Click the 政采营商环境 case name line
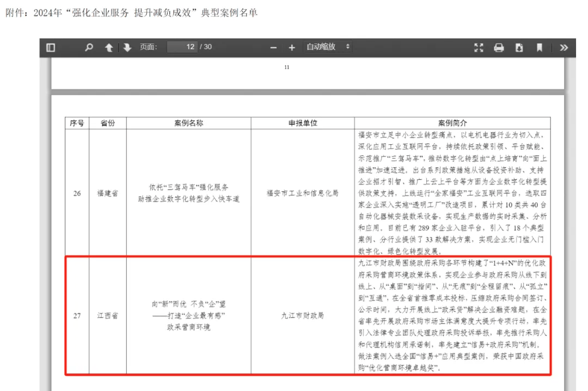Viewport: 588px width, 391px height. pyautogui.click(x=188, y=327)
